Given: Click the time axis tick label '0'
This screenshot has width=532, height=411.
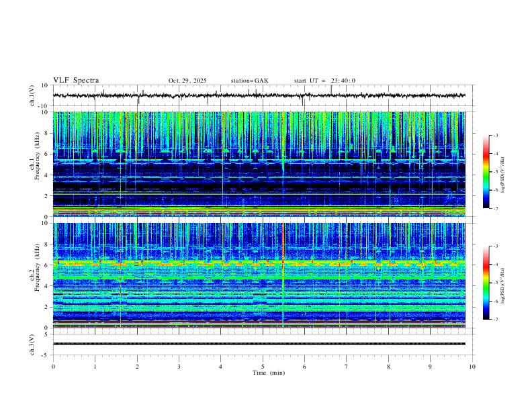Looking at the screenshot, I should click(x=53, y=367).
